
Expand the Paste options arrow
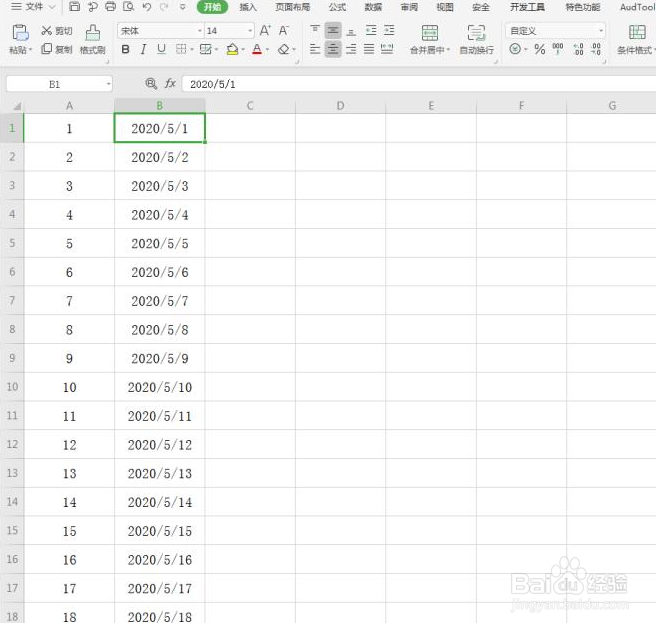[x=31, y=50]
